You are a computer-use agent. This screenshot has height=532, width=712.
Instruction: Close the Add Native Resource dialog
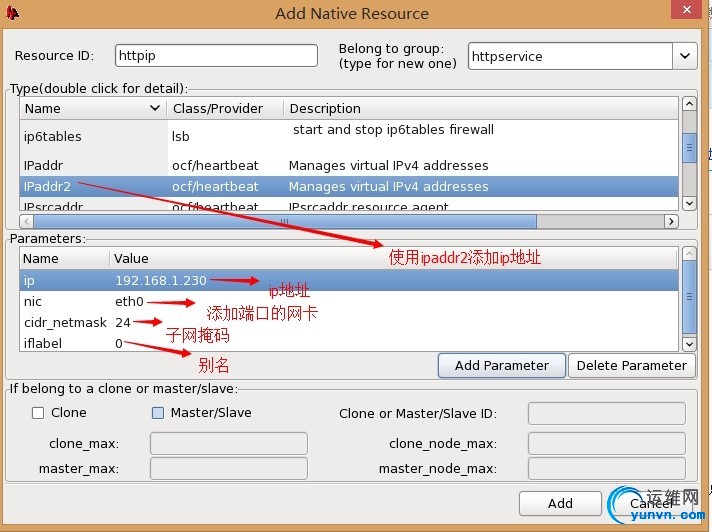(687, 9)
